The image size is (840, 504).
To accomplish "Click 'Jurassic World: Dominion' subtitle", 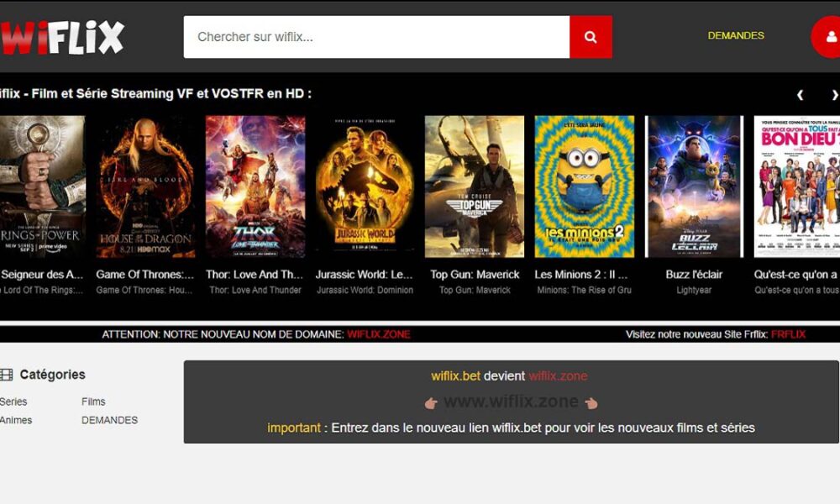I will 365,290.
